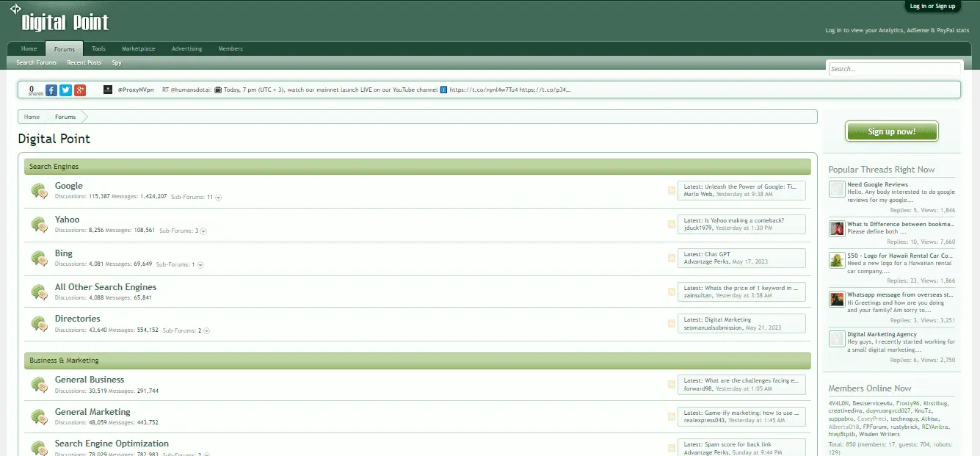Open the Yahoo forum title link
Screen dimensions: 980x456
point(67,220)
